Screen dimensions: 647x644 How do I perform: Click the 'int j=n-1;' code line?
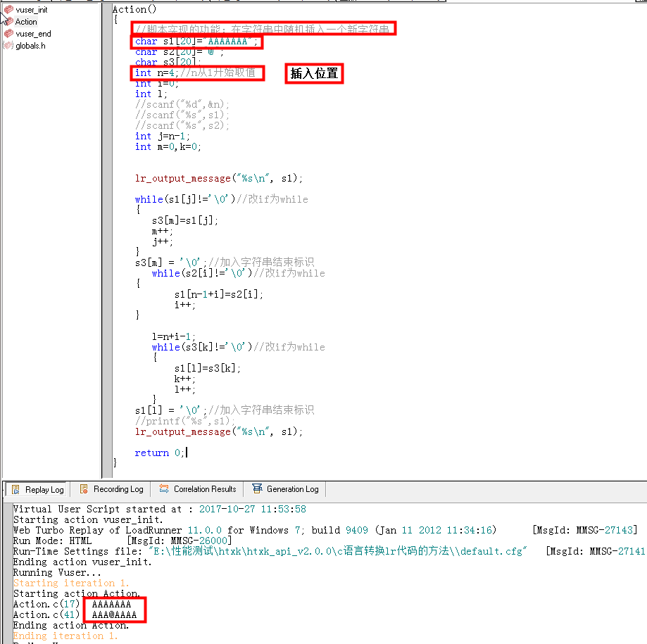pos(162,136)
